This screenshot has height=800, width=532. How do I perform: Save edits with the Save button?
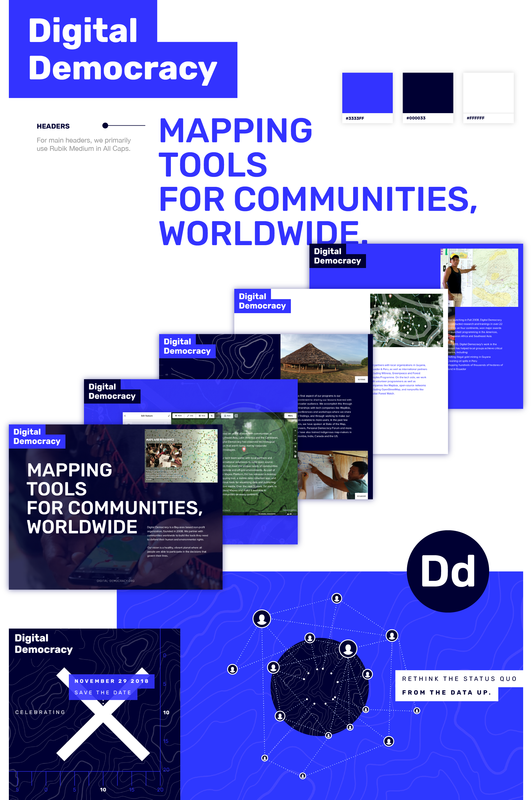227,416
